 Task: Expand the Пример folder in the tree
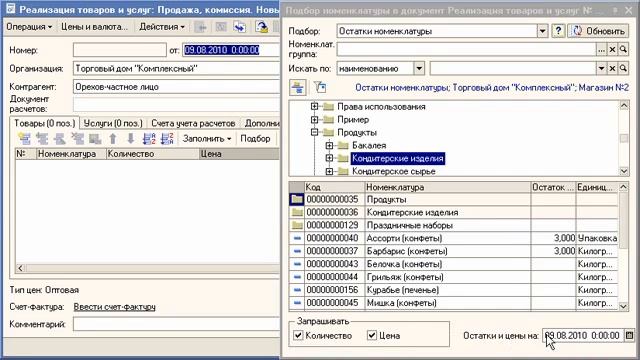(314, 120)
